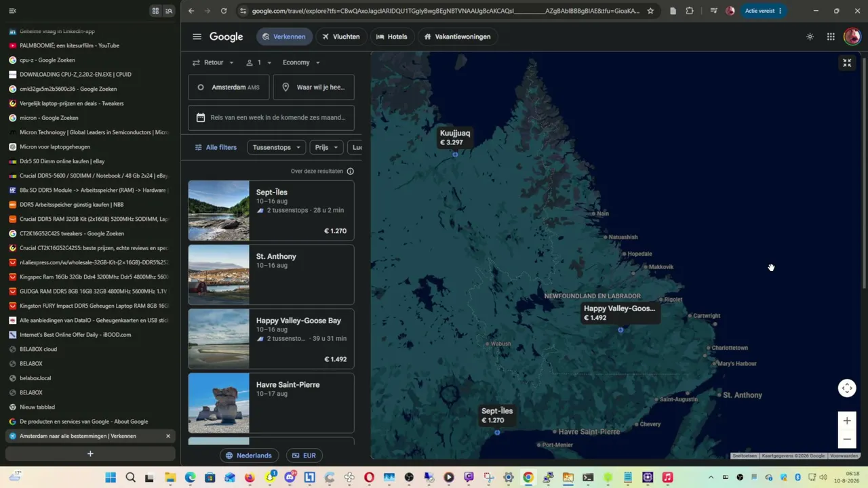The image size is (868, 488).
Task: Switch to the Vluchten tab
Action: click(341, 37)
